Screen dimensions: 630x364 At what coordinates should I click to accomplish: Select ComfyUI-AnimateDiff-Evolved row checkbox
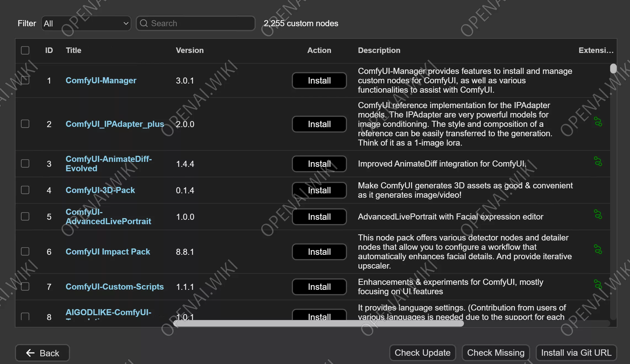pos(25,164)
